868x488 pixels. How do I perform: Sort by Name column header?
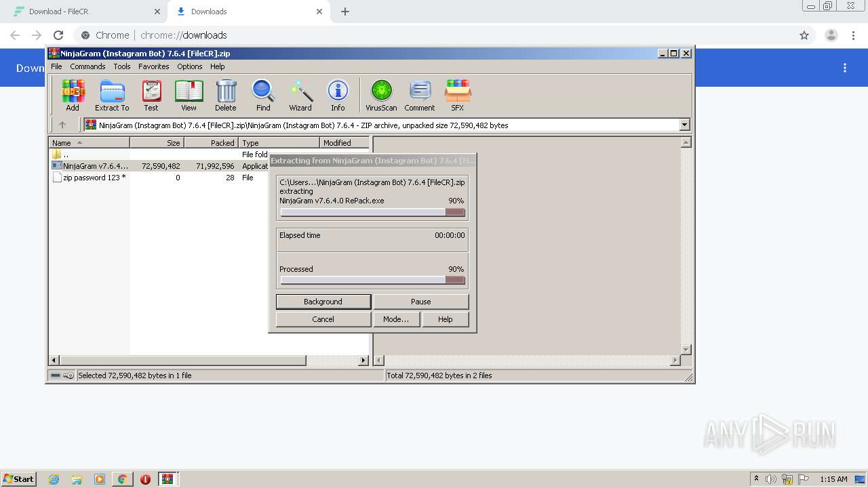[x=89, y=143]
